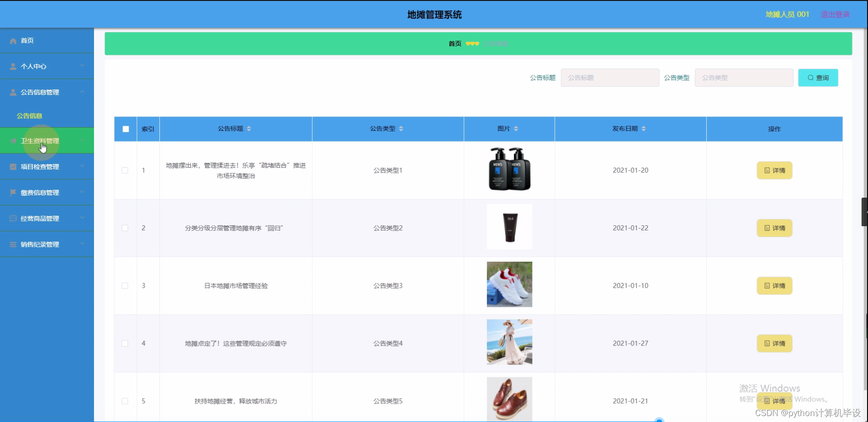Collapse the 公告信息管理 menu chevron
The height and width of the screenshot is (422, 868).
pyautogui.click(x=83, y=92)
